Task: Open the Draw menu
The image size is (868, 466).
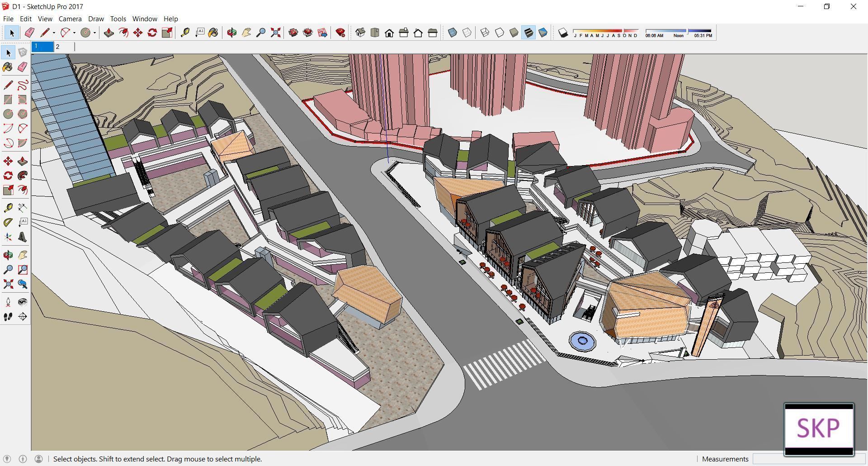Action: (x=96, y=19)
